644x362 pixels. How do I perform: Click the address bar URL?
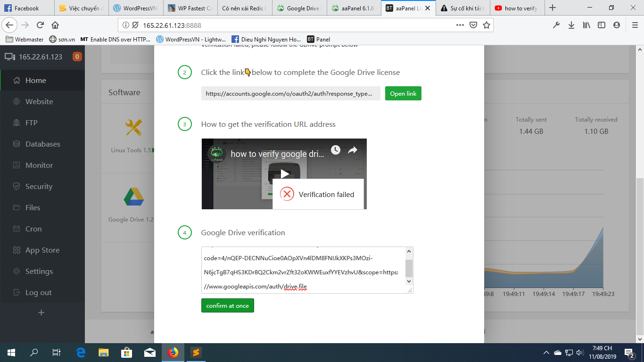(172, 25)
